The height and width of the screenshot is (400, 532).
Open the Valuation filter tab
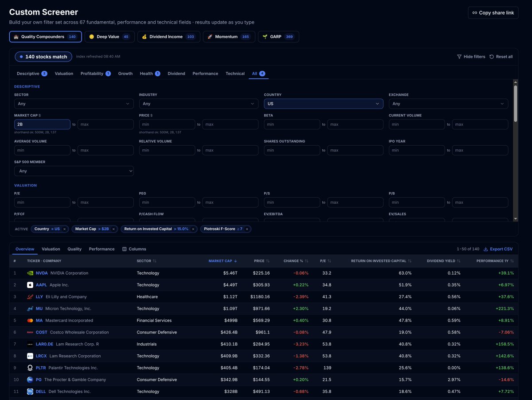coord(64,74)
